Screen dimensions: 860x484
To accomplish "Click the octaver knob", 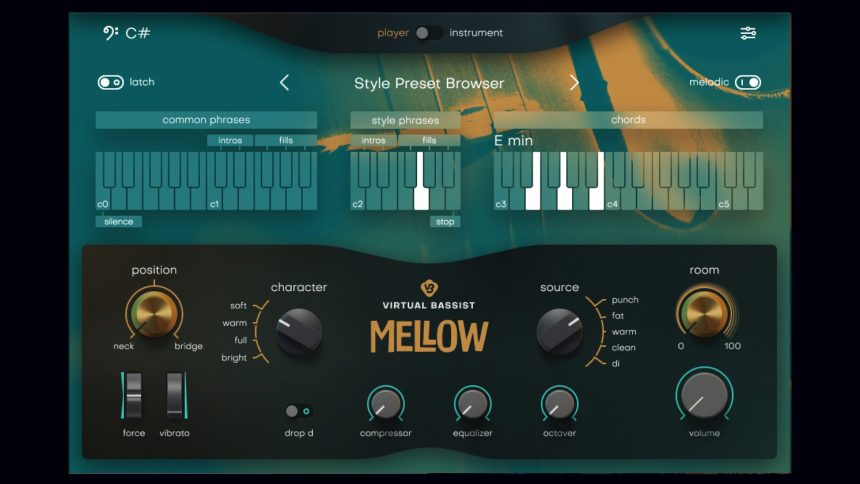I will point(558,404).
